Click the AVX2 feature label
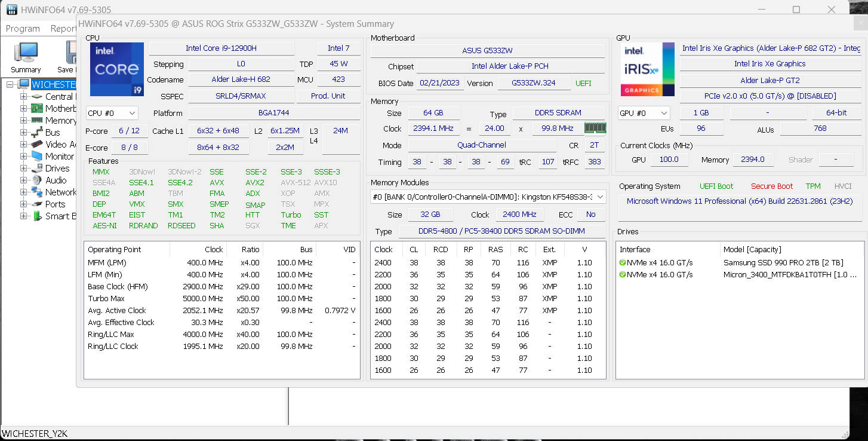This screenshot has width=868, height=441. [x=255, y=183]
